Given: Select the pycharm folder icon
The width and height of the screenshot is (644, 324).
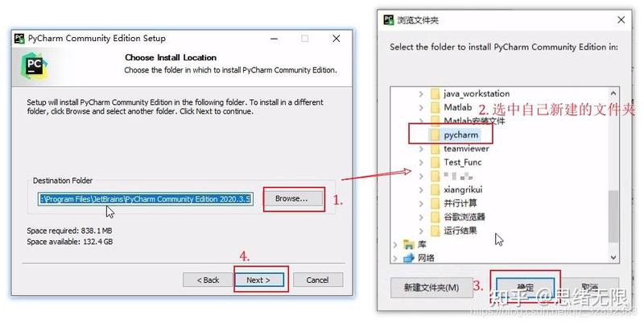Looking at the screenshot, I should point(435,135).
